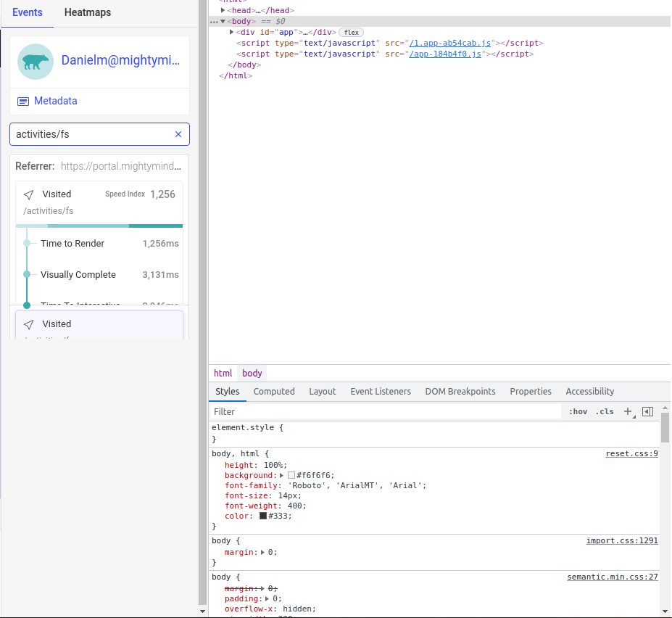Open the /app-184b4f0.js script link

443,54
